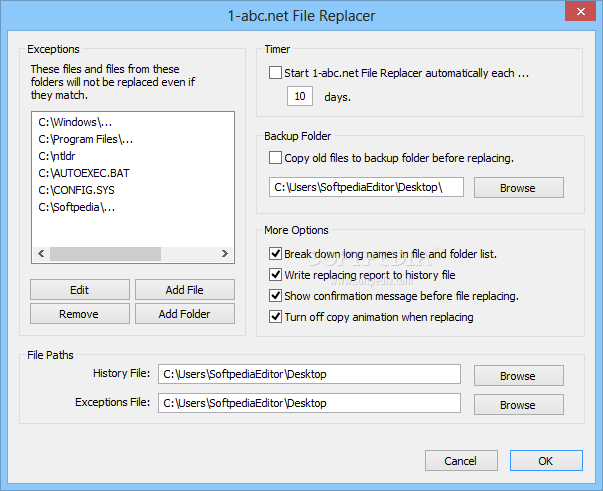This screenshot has width=603, height=491.
Task: Uncheck Write replacing report to history file
Action: coord(275,275)
